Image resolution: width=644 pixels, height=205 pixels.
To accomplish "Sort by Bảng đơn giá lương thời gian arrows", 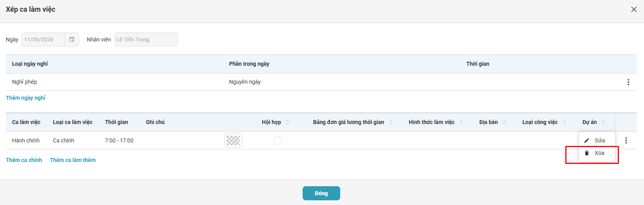I will (x=391, y=122).
